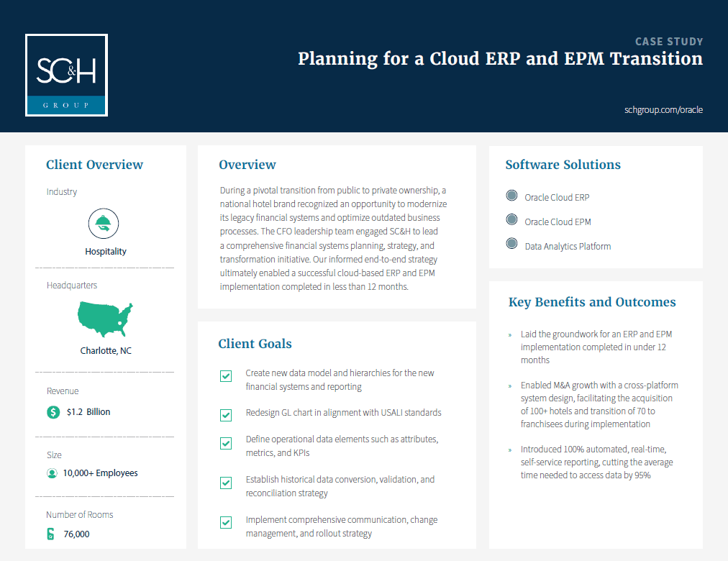728x561 pixels.
Task: Click the chevron bullet before 'Enabled M&A growth'
Action: click(x=510, y=386)
